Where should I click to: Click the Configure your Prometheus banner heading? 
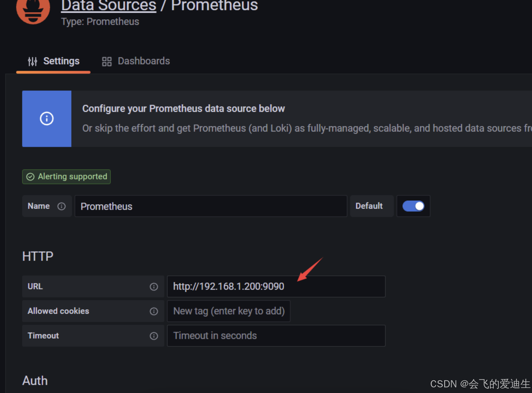pos(184,109)
